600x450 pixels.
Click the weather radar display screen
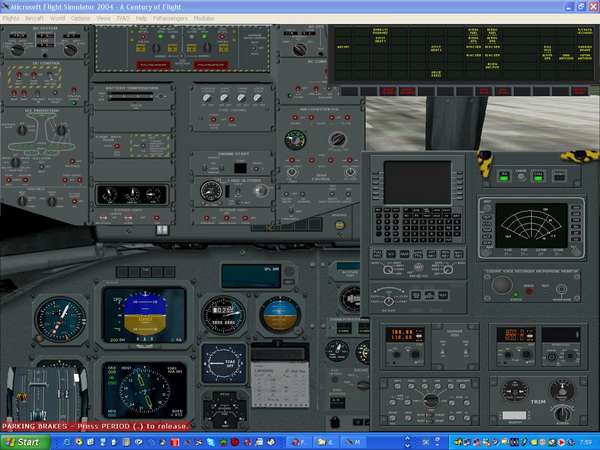[531, 226]
